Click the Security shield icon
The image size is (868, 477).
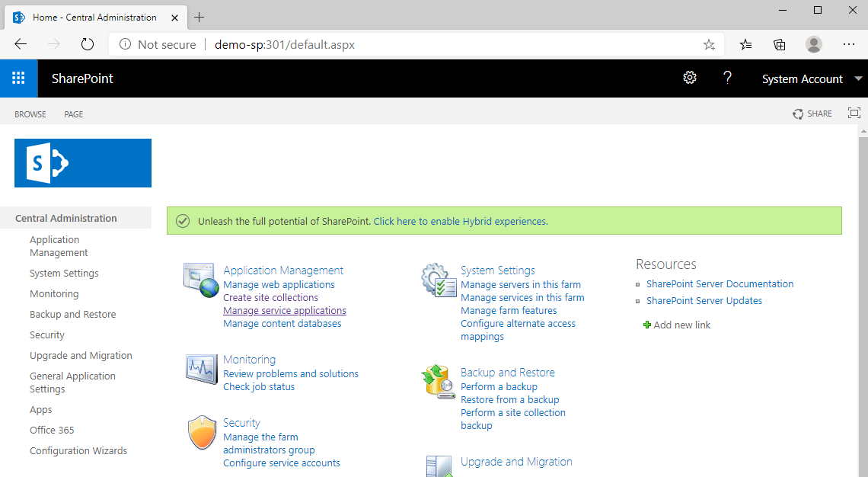coord(202,433)
